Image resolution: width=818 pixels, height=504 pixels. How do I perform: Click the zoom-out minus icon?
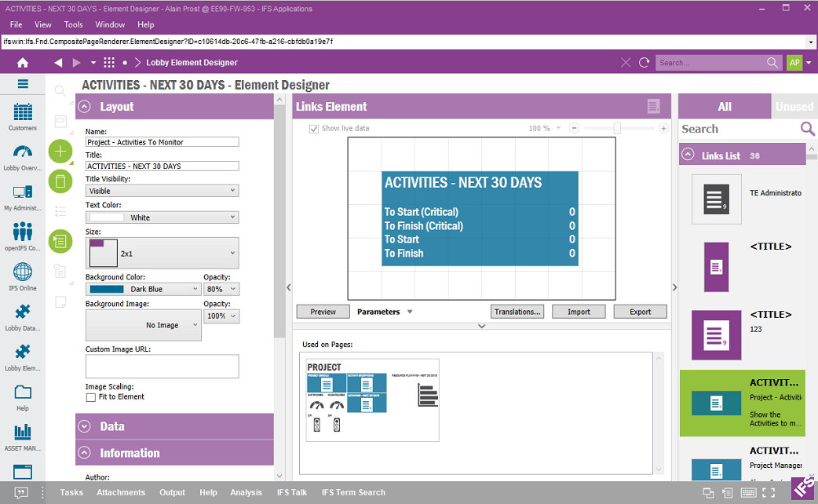pyautogui.click(x=574, y=128)
